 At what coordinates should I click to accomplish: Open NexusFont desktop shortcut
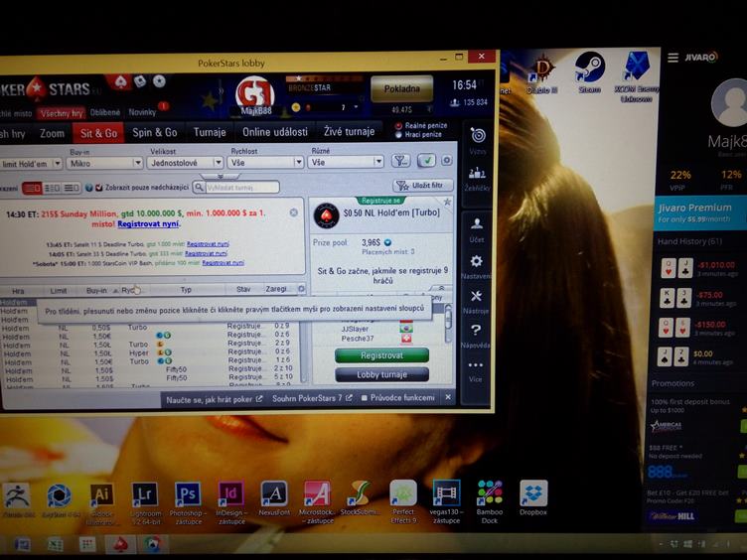[274, 498]
